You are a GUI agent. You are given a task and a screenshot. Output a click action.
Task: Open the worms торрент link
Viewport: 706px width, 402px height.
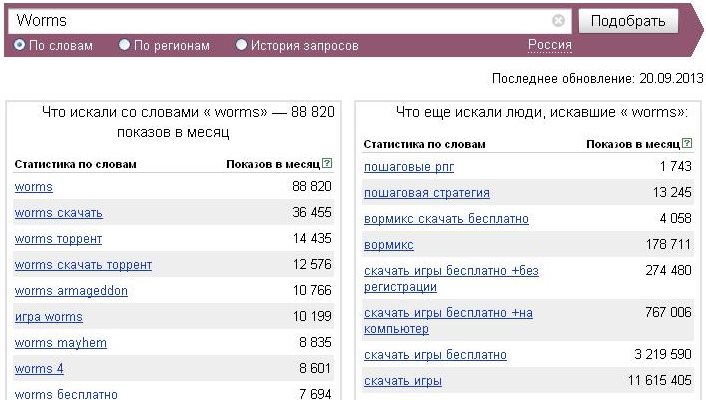coord(58,239)
